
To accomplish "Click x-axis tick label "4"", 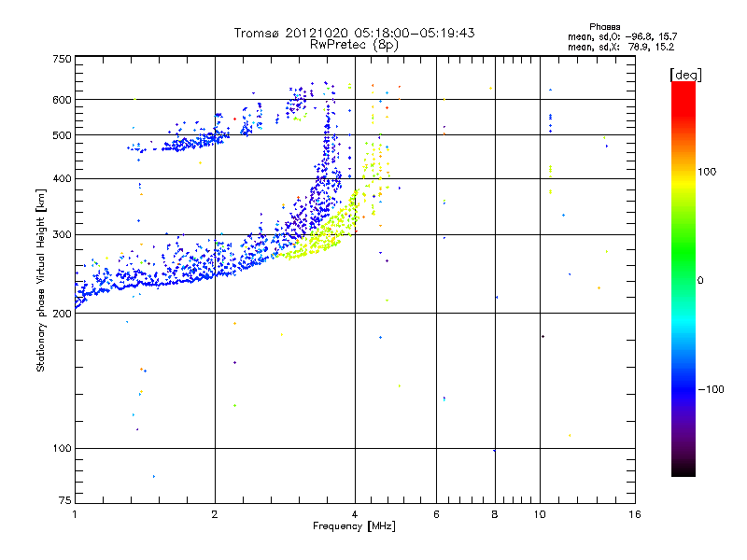I will coord(355,514).
